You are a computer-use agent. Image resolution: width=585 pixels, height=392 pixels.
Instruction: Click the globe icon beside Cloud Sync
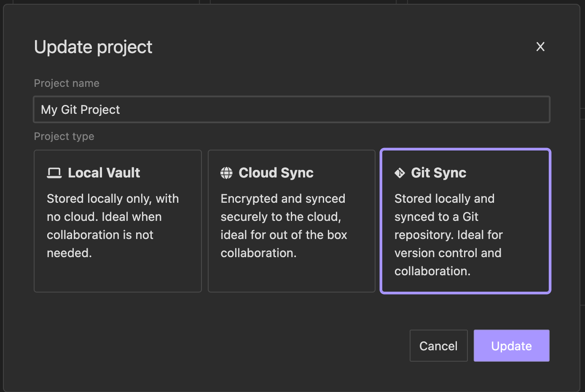click(226, 173)
